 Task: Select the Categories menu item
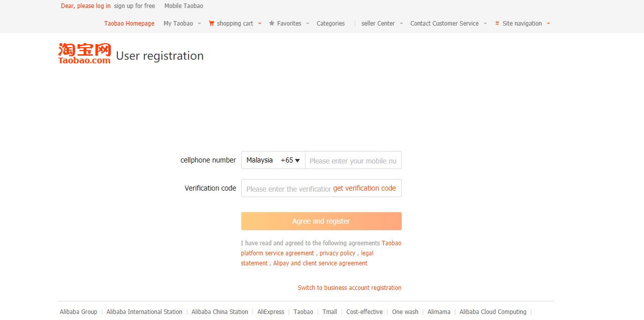(x=330, y=23)
